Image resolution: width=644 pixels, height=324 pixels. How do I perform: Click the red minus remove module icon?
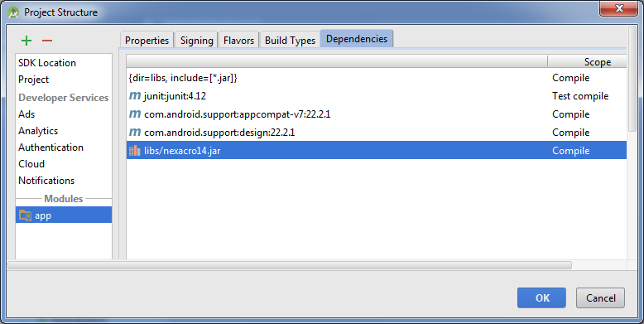click(47, 41)
